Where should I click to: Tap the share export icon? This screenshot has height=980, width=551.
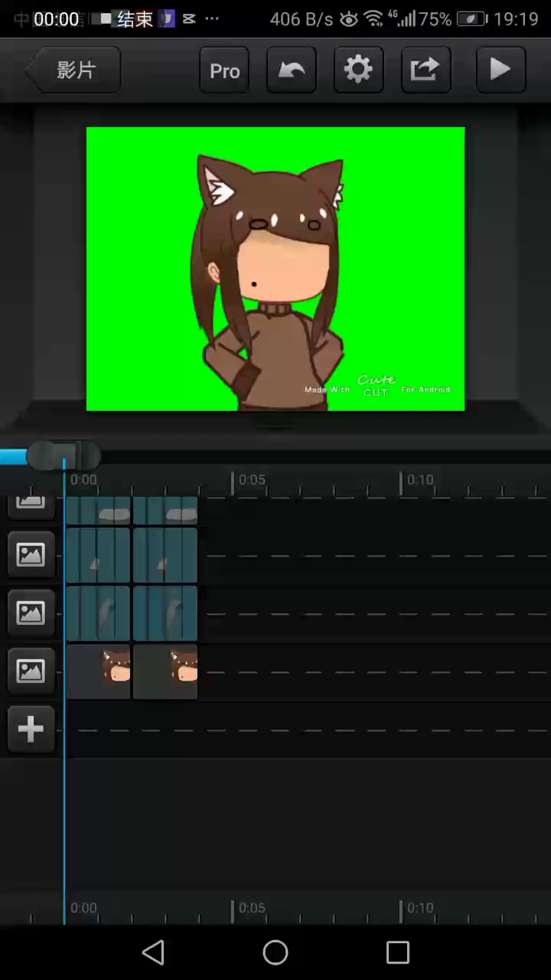[425, 70]
